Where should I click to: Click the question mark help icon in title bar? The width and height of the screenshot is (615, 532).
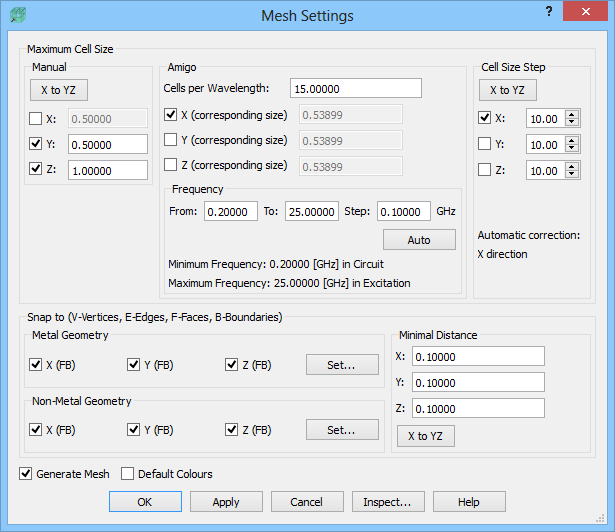click(x=549, y=11)
